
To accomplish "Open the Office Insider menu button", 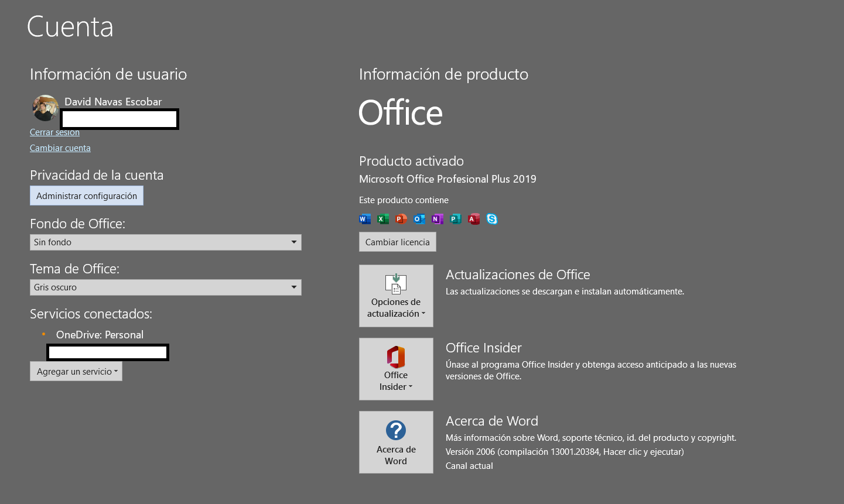I will (396, 369).
